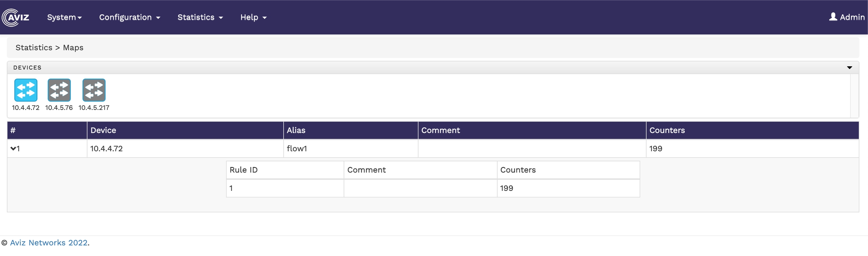Click the Statistics > Maps breadcrumb

click(49, 48)
